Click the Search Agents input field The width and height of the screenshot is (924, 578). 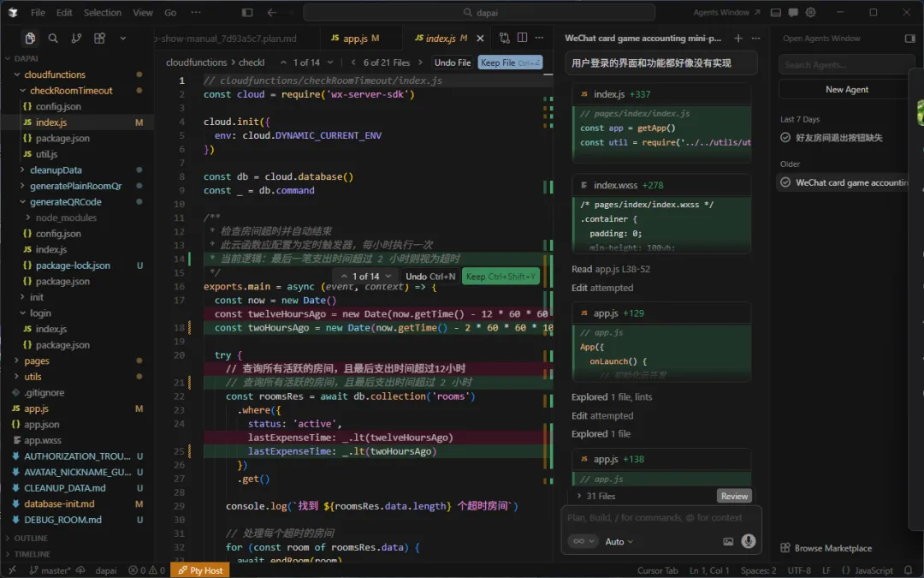843,65
